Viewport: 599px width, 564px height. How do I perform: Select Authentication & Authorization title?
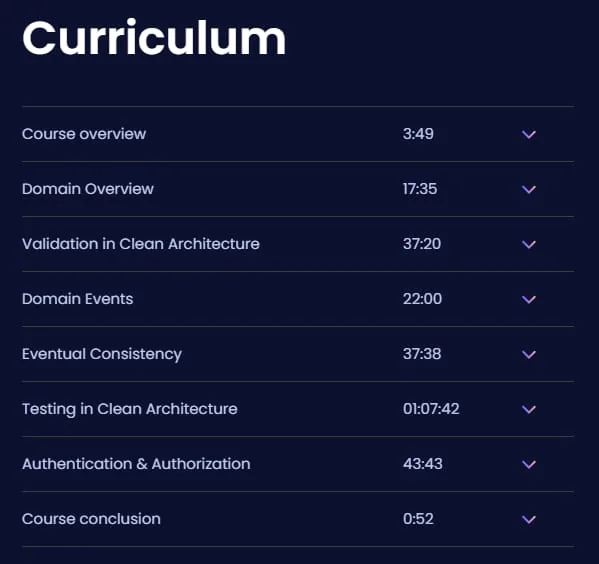pos(136,464)
